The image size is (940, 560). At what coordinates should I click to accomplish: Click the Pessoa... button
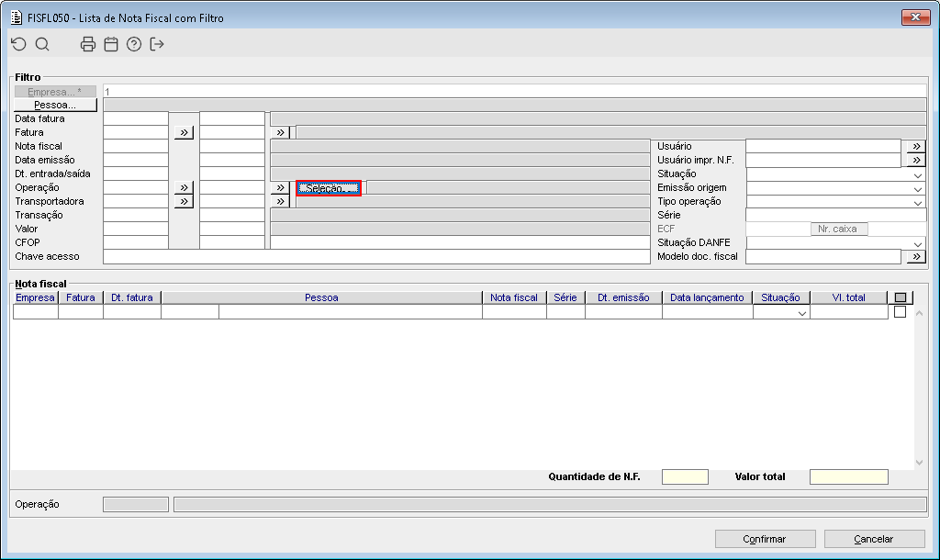coord(55,105)
